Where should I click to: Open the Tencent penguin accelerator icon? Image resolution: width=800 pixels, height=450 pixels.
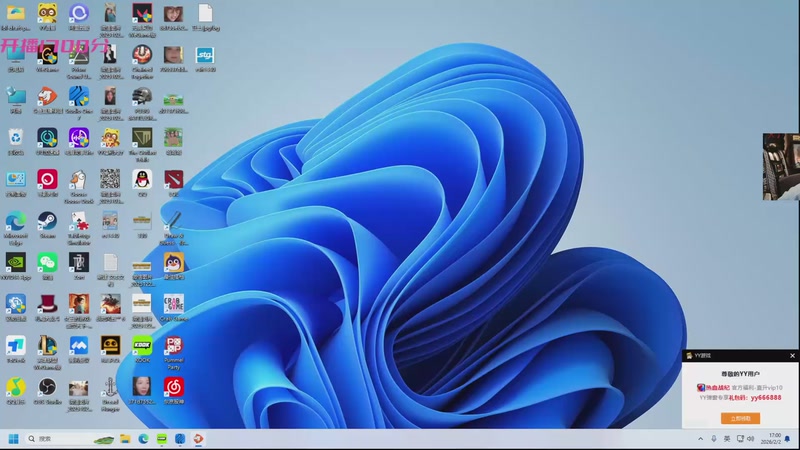tap(173, 263)
